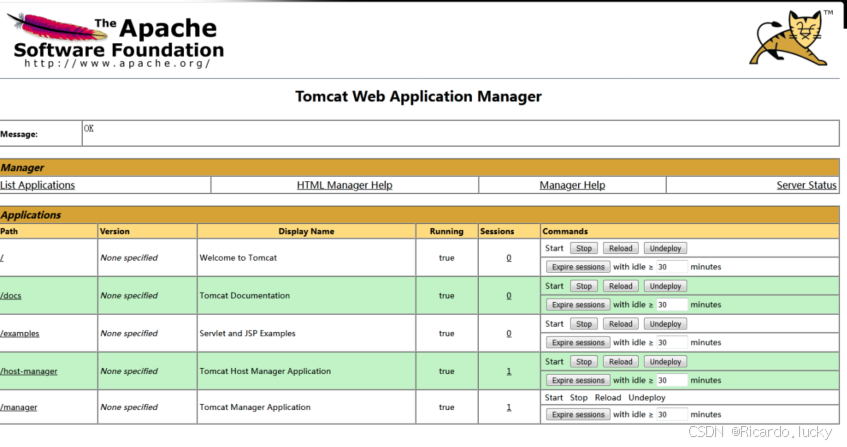Expire sessions for Welcome to Tomcat
This screenshot has height=447, width=847.
[578, 267]
